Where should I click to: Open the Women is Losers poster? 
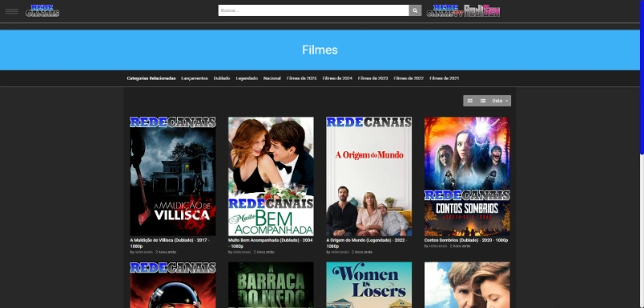pyautogui.click(x=369, y=285)
